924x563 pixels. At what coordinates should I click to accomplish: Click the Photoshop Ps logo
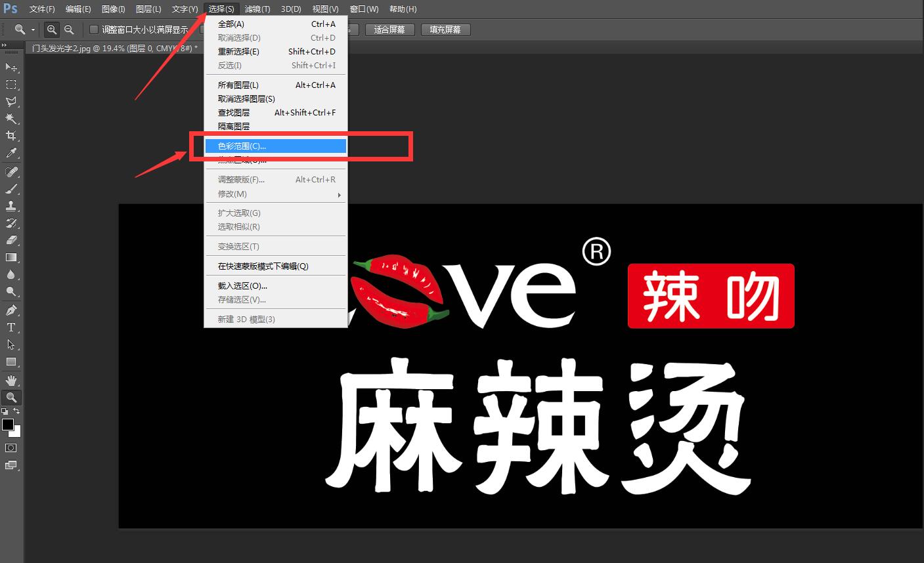11,9
